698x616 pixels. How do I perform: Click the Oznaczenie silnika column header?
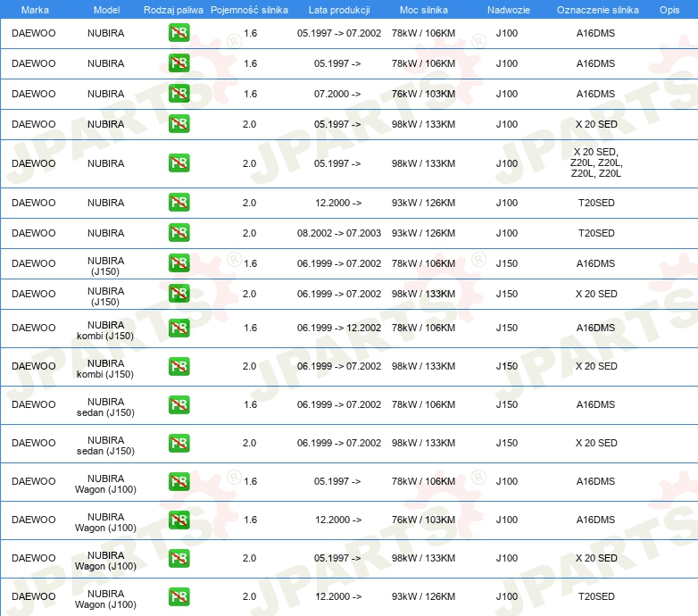coord(597,10)
